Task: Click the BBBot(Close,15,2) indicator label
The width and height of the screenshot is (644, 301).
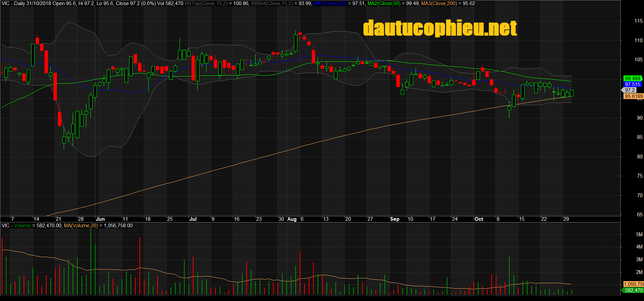Action: tap(272, 3)
